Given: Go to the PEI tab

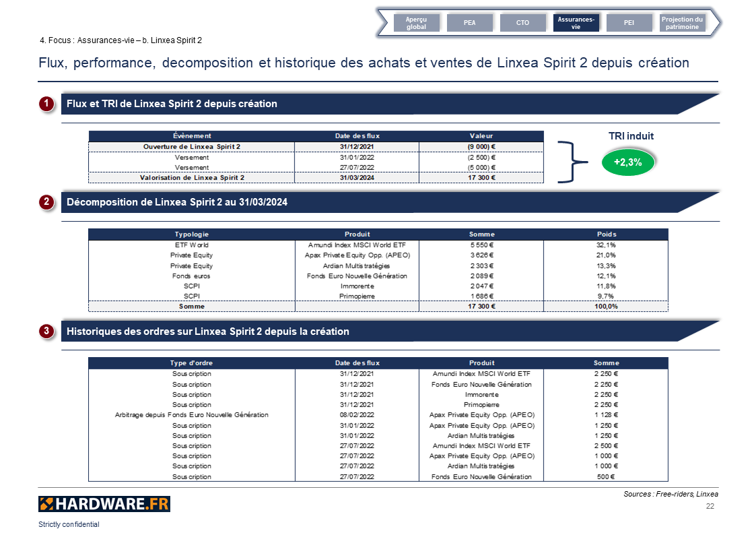Looking at the screenshot, I should point(629,23).
